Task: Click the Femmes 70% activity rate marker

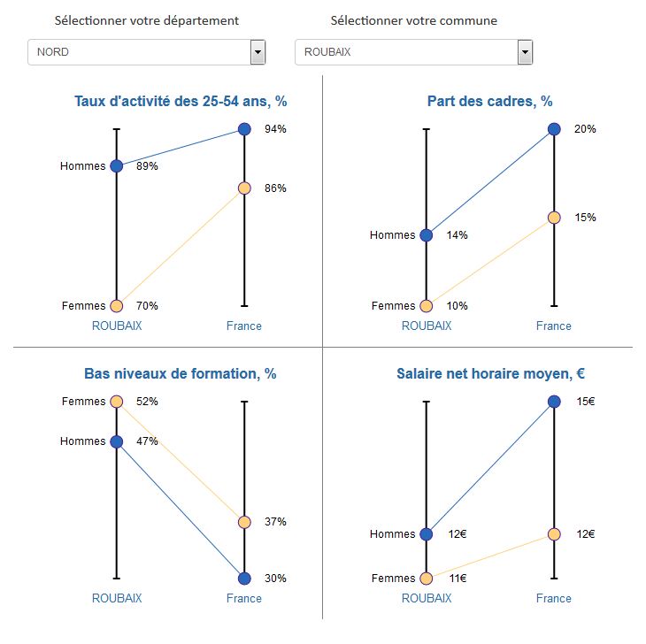Action: tap(116, 306)
